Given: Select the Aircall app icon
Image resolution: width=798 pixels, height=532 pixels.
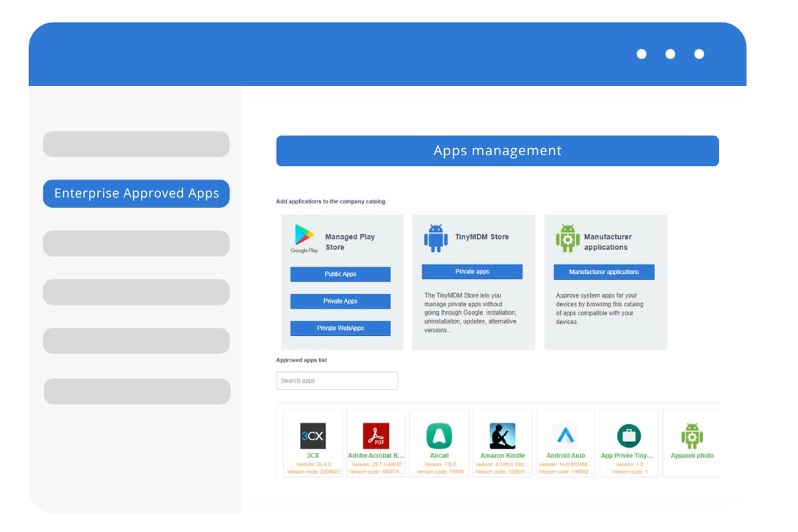Looking at the screenshot, I should [x=439, y=436].
